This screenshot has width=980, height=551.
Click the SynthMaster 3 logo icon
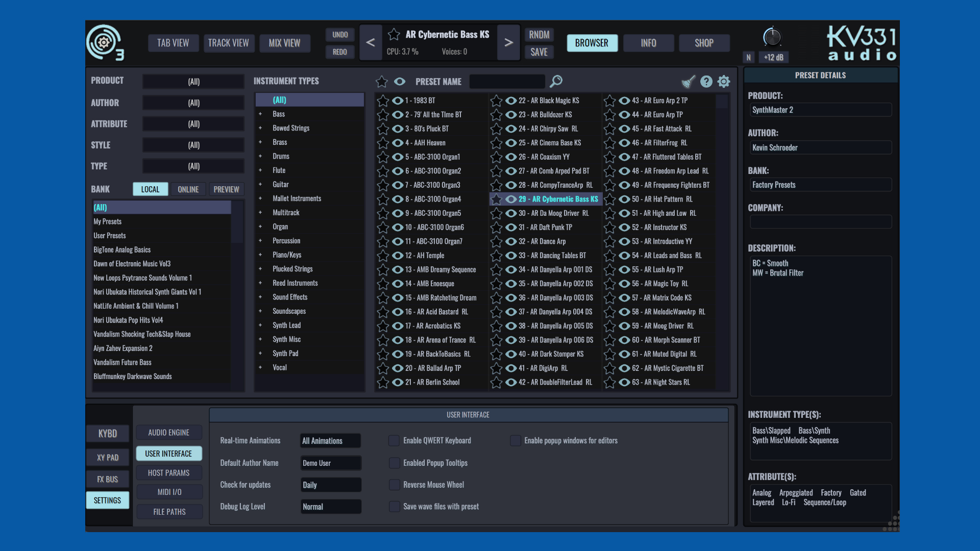pos(105,43)
